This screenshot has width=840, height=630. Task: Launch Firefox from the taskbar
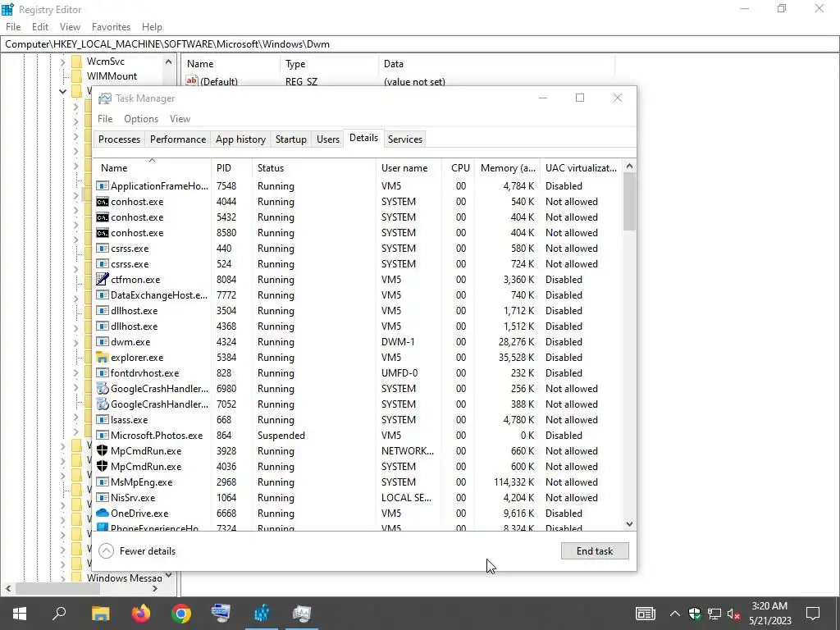141,614
